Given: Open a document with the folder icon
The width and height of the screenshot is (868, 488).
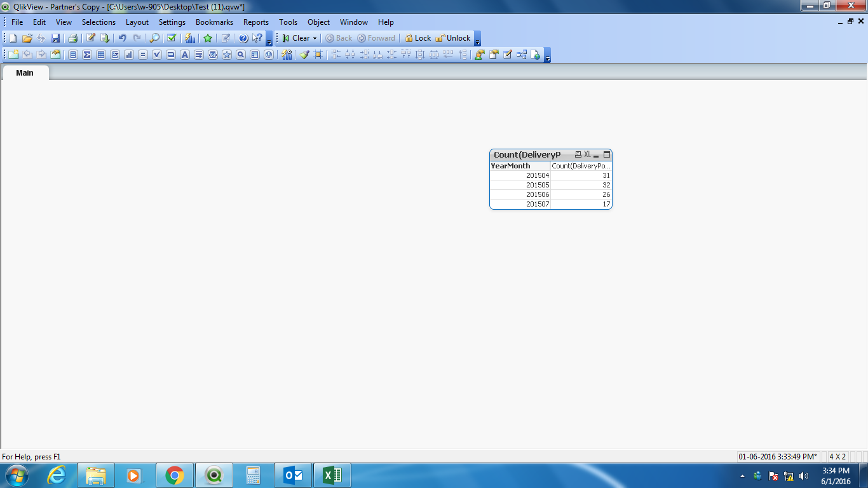Looking at the screenshot, I should point(27,38).
